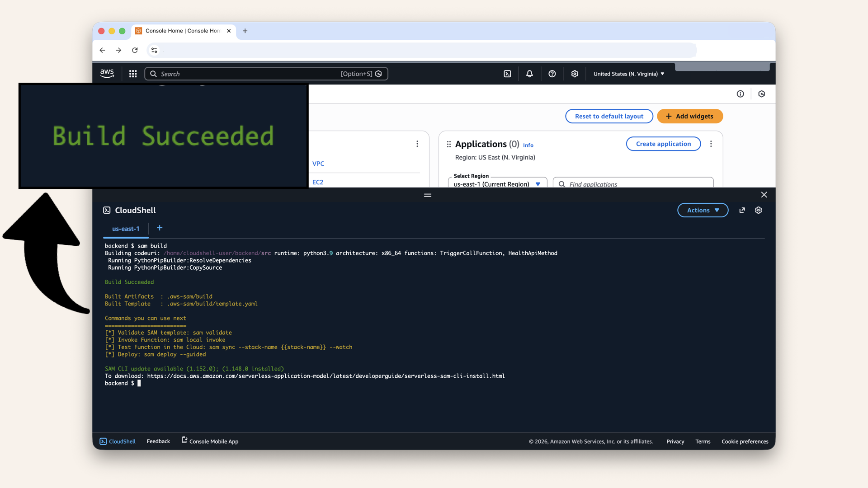The height and width of the screenshot is (488, 868).
Task: Click the Add widgets button
Action: [x=689, y=116]
